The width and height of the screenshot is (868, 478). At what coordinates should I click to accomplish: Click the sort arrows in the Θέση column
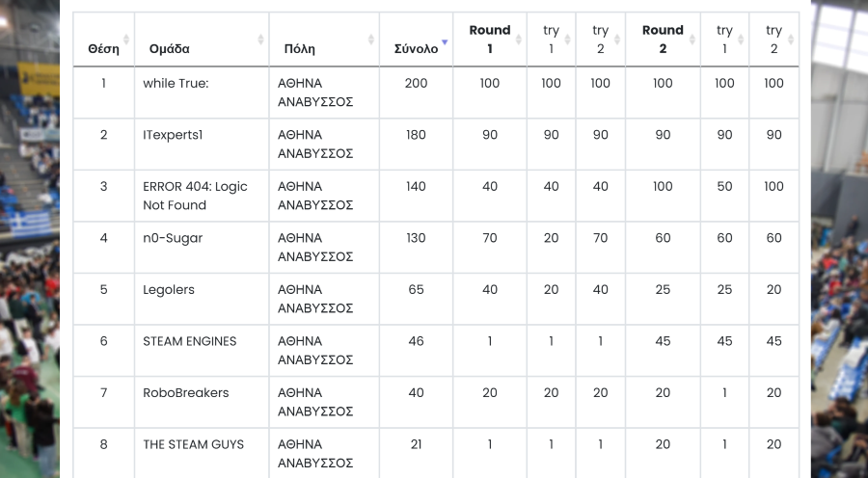click(125, 40)
